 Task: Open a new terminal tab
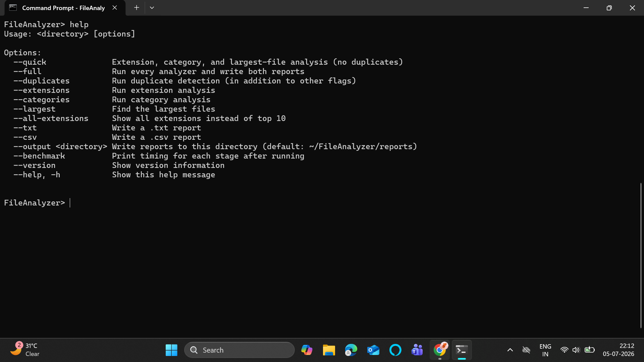tap(137, 8)
